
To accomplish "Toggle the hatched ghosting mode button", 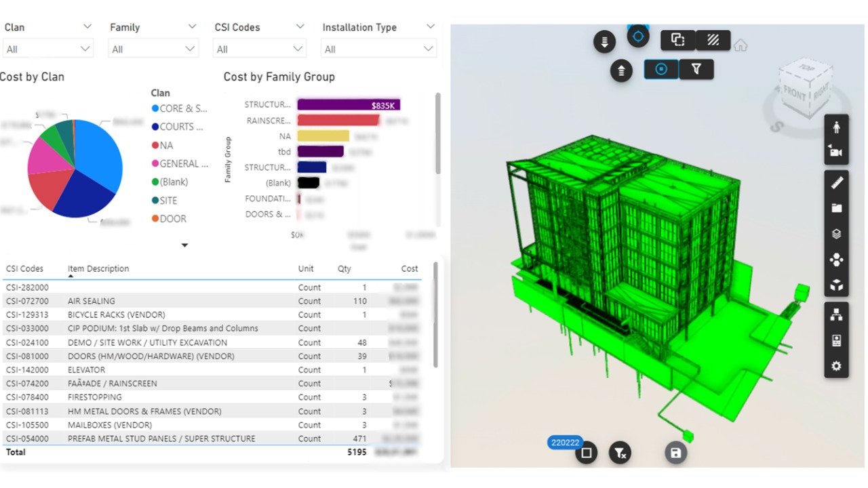I will [713, 40].
